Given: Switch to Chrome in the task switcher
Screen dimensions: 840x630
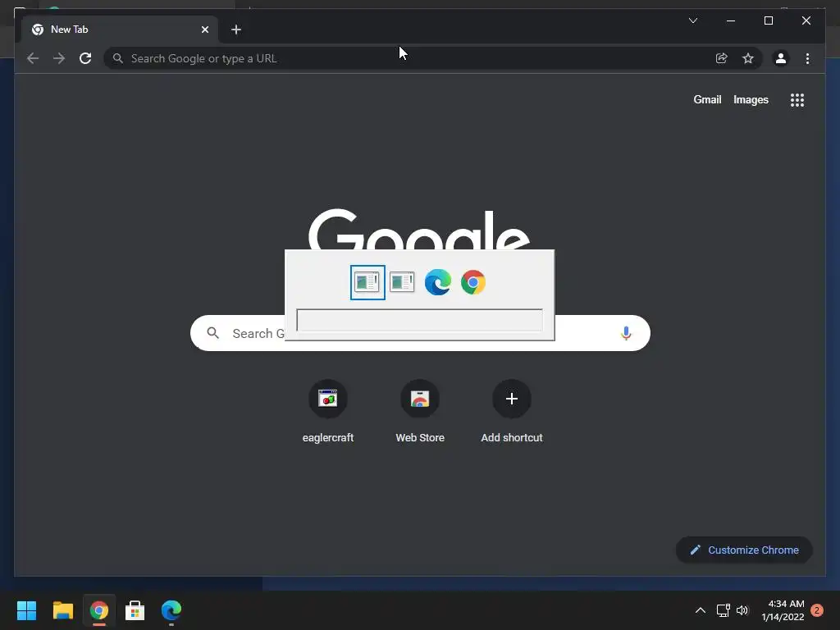Looking at the screenshot, I should coord(473,282).
